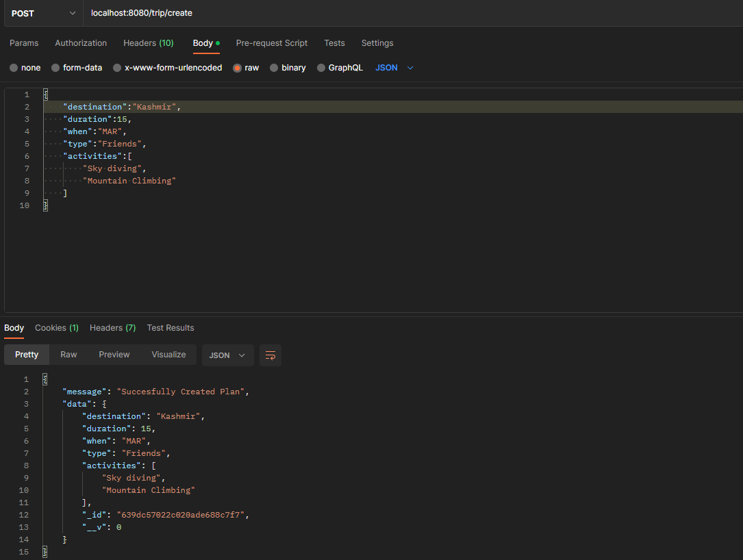This screenshot has width=743, height=560.
Task: Open the Headers (10) request tab
Action: [x=149, y=43]
